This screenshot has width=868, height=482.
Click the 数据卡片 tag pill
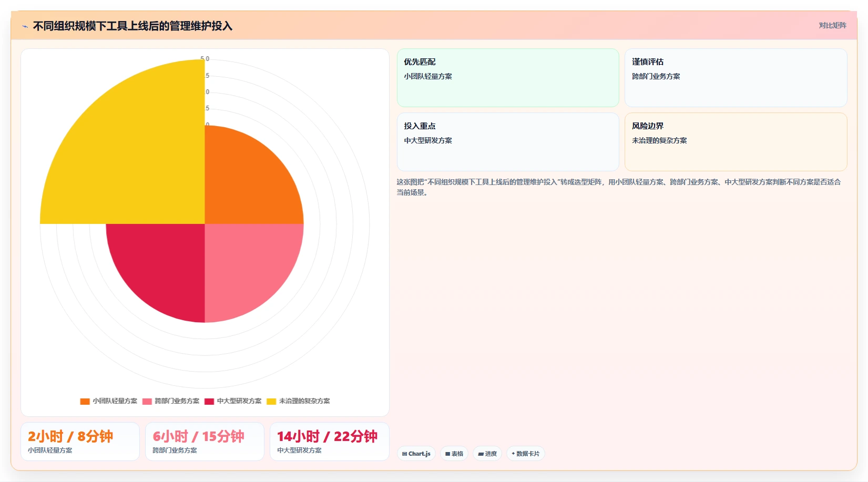point(525,454)
